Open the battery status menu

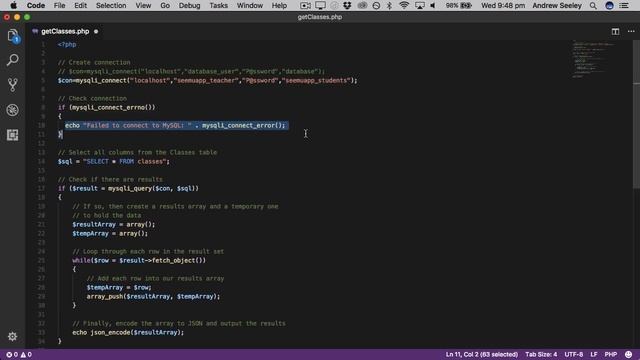pos(459,6)
